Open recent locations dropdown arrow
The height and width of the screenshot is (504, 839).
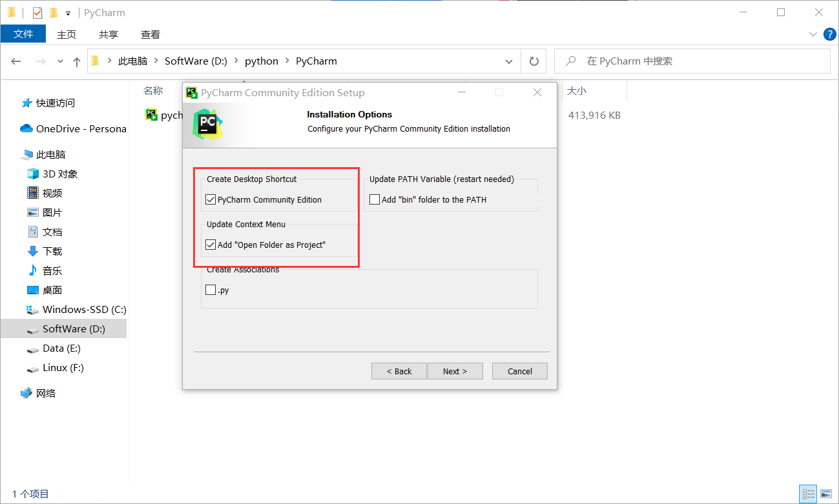coord(61,61)
